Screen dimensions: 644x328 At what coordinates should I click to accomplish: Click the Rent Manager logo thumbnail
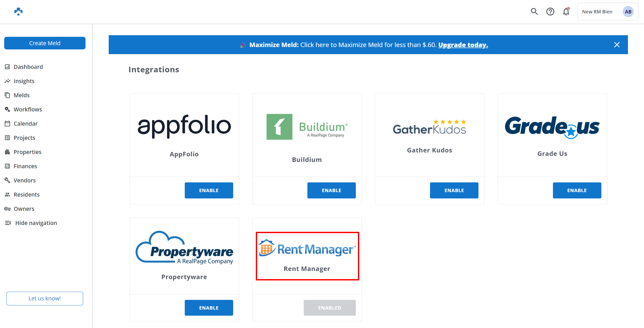click(307, 249)
